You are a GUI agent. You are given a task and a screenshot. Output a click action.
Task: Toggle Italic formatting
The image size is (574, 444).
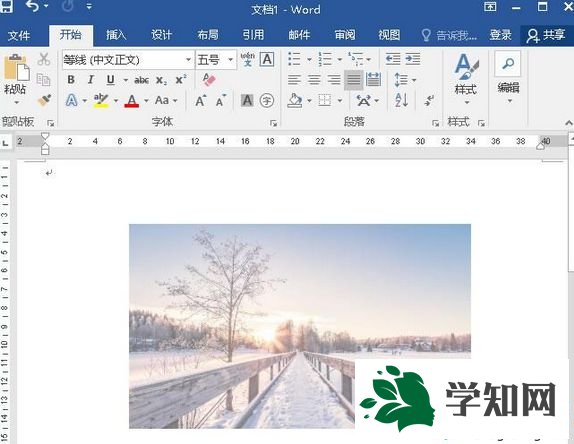point(91,80)
